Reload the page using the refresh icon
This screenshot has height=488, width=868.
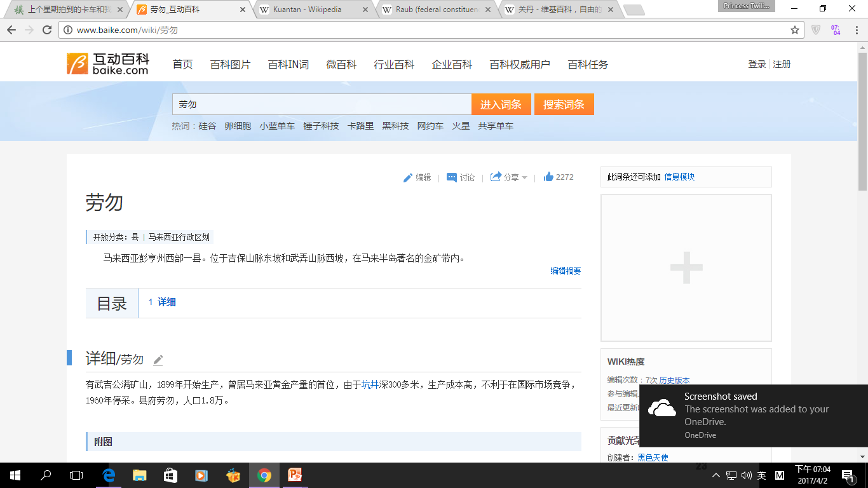[47, 30]
